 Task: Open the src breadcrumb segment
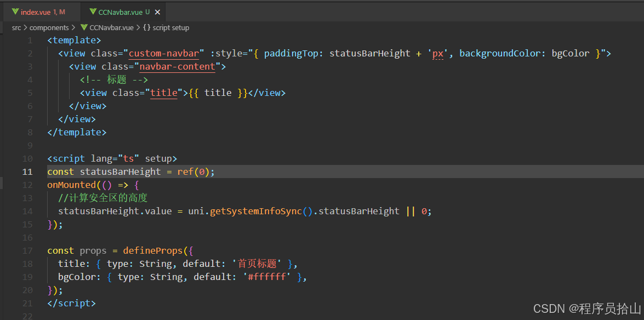16,28
